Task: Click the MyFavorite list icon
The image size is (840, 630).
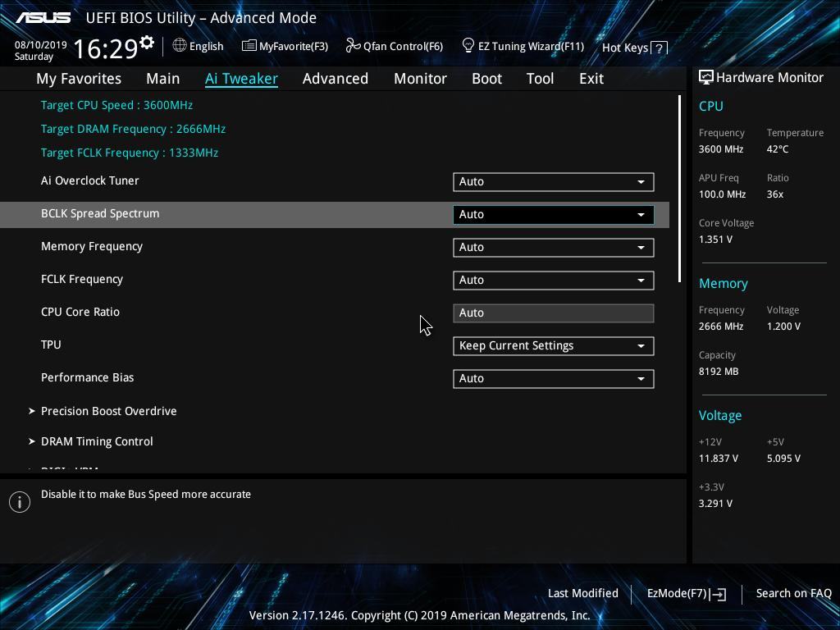Action: pyautogui.click(x=249, y=46)
